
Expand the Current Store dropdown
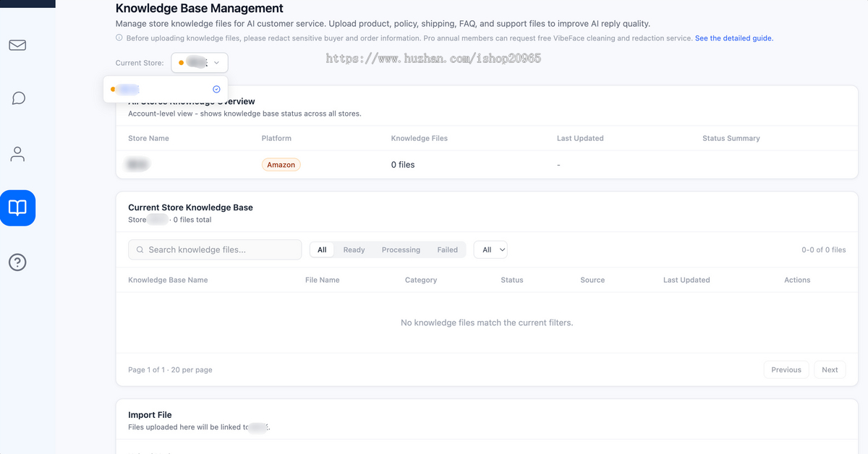[200, 63]
